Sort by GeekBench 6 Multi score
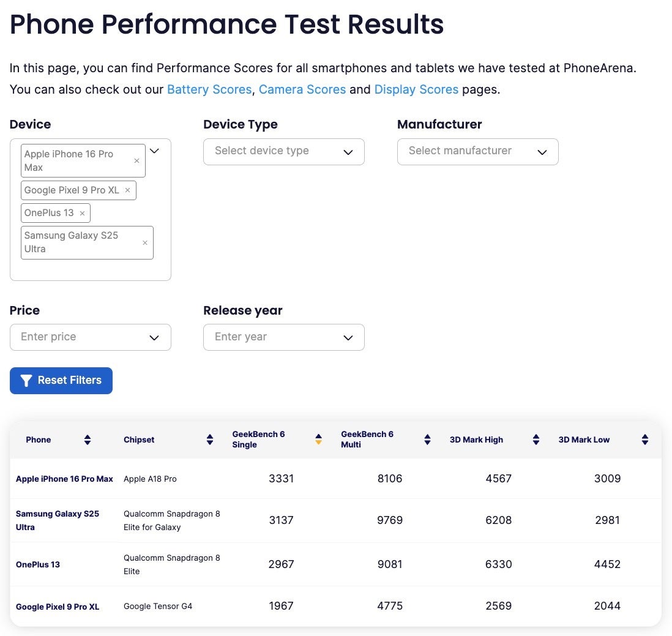This screenshot has height=636, width=672. (x=427, y=440)
